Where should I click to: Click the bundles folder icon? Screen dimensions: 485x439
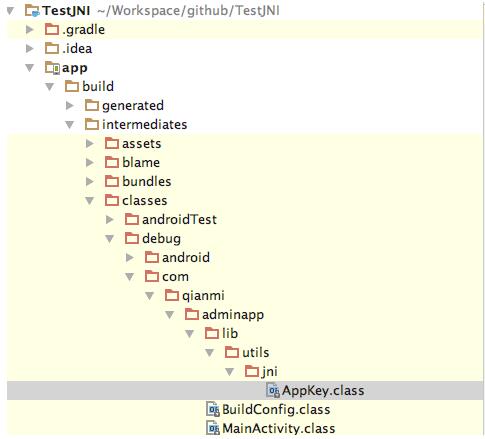click(x=112, y=181)
